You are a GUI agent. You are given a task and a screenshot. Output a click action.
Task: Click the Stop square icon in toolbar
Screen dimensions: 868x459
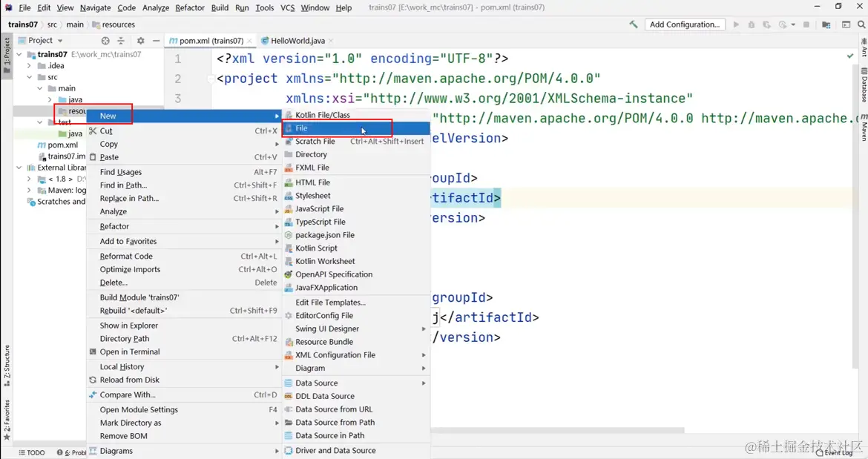tap(806, 24)
